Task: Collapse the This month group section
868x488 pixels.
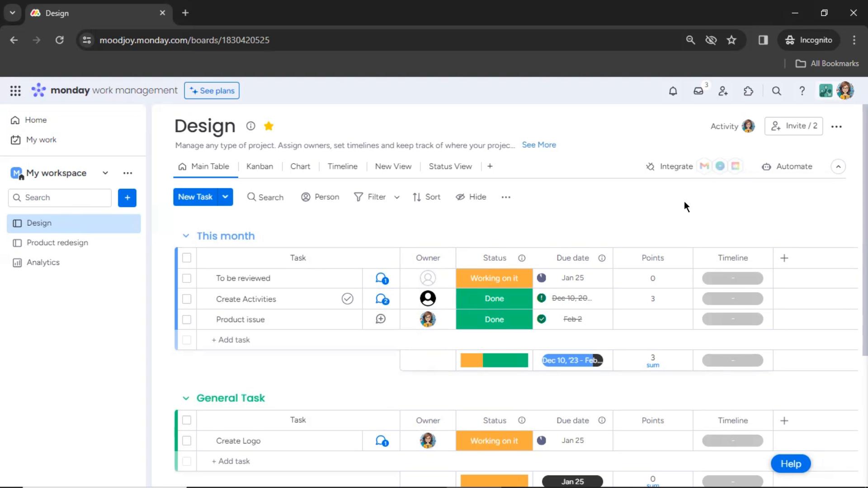Action: tap(185, 235)
